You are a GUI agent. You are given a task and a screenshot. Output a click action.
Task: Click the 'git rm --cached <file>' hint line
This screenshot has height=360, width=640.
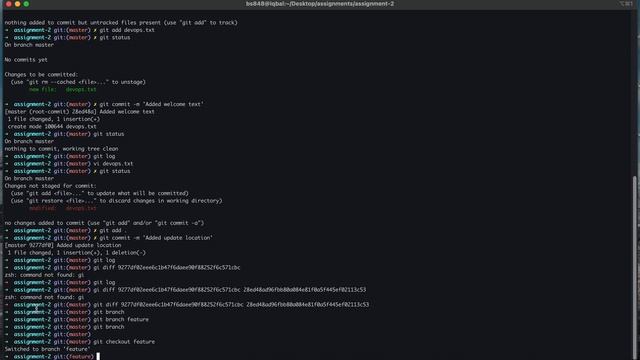[78, 82]
